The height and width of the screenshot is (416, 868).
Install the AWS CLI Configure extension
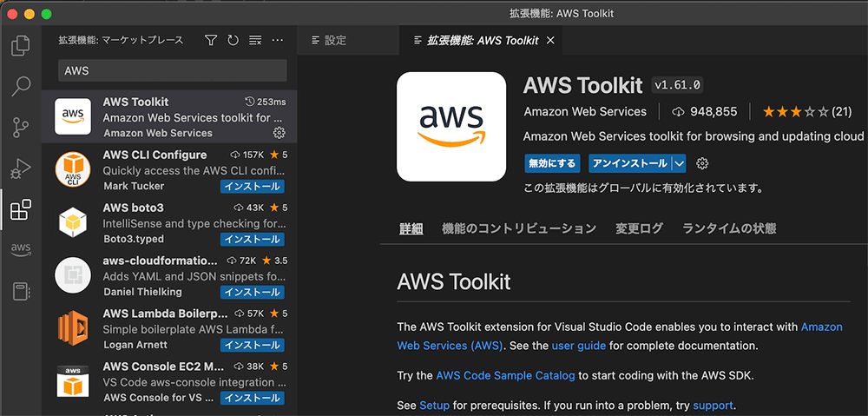click(x=253, y=186)
